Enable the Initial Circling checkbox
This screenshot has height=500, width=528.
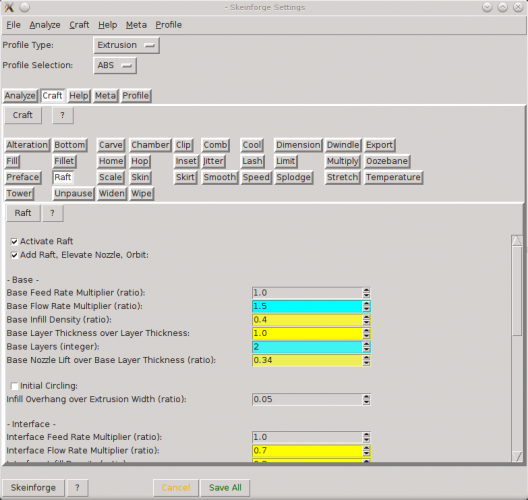pyautogui.click(x=14, y=386)
